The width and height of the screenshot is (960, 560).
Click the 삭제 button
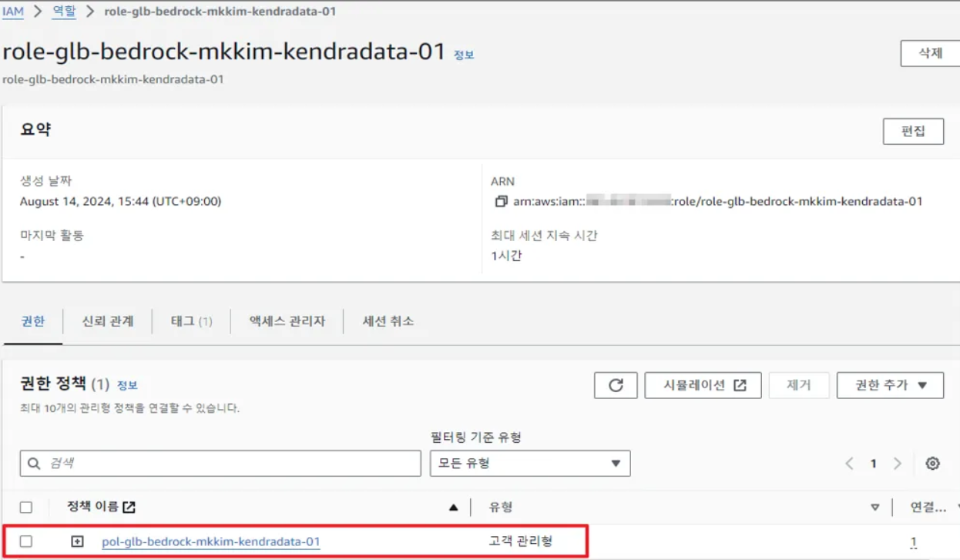[x=930, y=53]
